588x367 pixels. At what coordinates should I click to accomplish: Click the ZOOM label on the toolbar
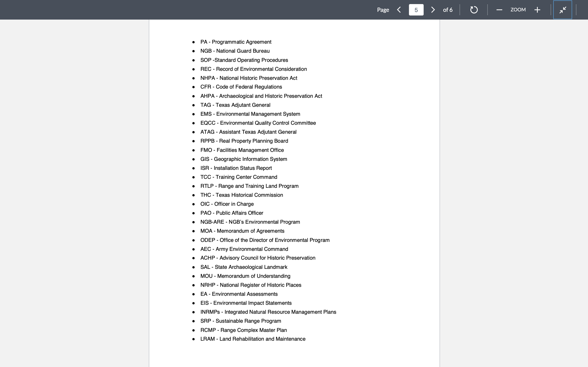pyautogui.click(x=518, y=10)
